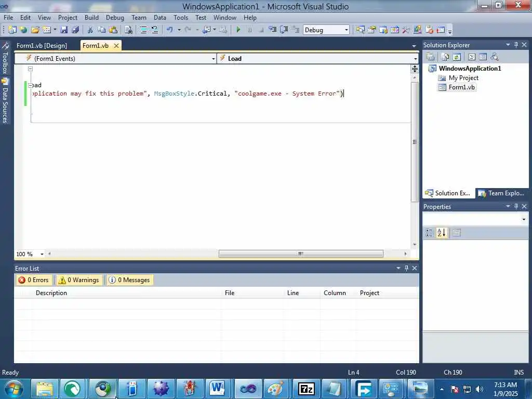Switch Properties panel to categorized view
The image size is (532, 399).
(429, 233)
